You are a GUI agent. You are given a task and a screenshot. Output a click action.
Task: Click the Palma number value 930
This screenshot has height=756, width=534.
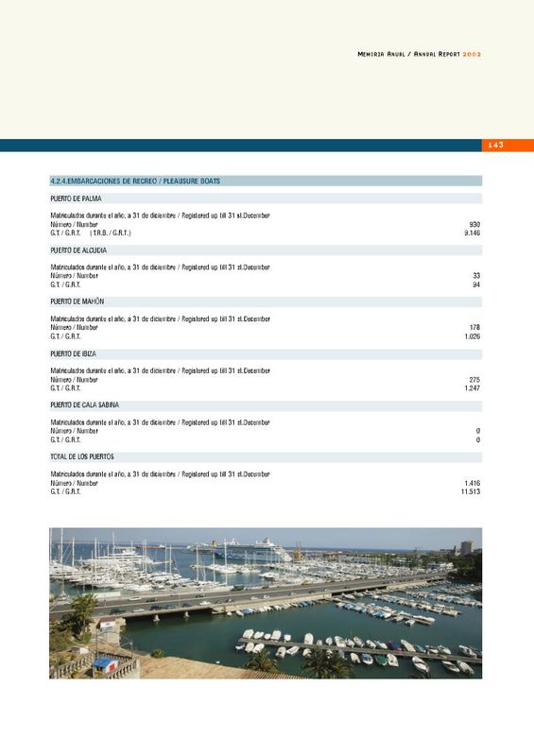point(474,225)
